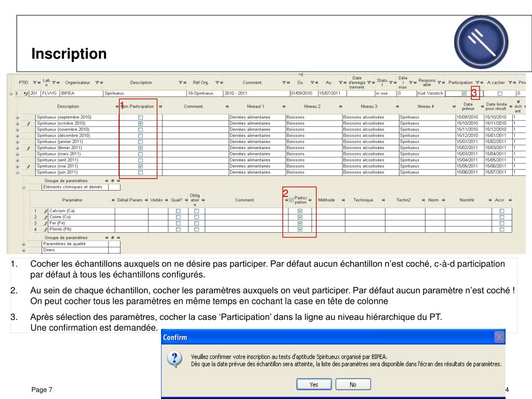The width and height of the screenshot is (532, 399).
Task: Click the Statut column filter funnel
Action: click(391, 83)
